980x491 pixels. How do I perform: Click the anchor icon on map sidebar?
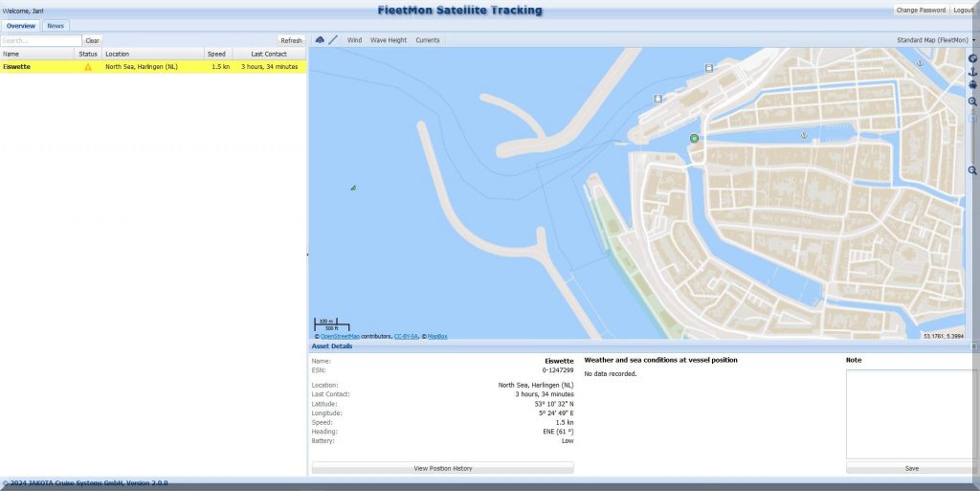[x=972, y=72]
